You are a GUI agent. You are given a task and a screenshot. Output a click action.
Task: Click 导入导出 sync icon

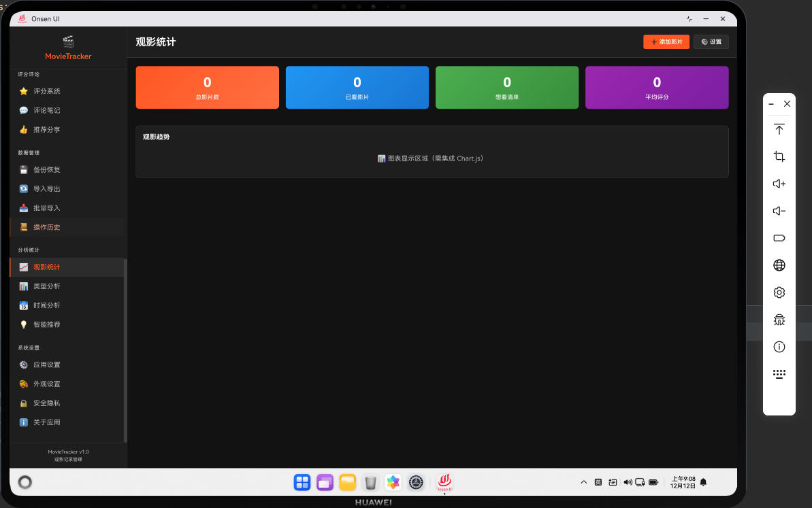(x=23, y=189)
